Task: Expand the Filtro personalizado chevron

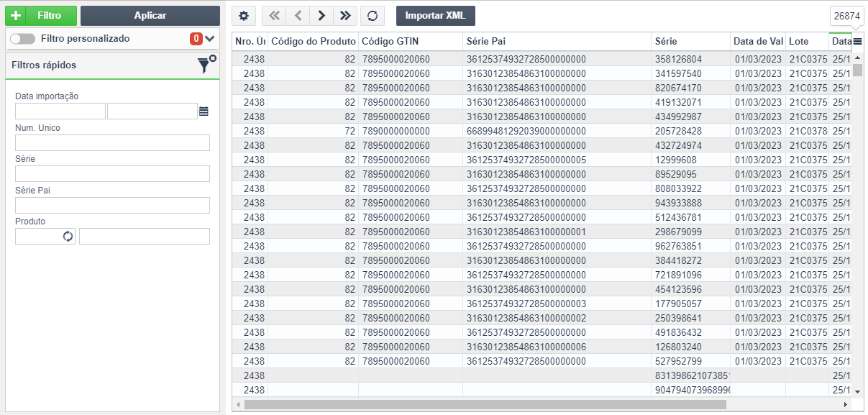Action: 210,39
